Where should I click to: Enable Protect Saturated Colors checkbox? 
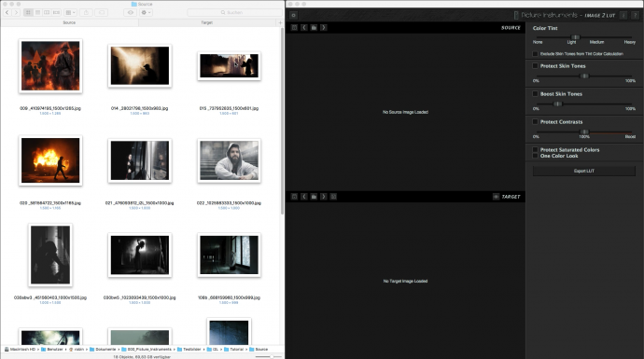(535, 150)
